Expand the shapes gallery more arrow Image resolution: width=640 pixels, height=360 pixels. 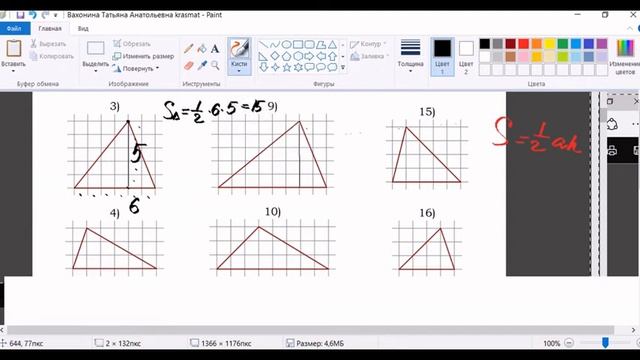pyautogui.click(x=343, y=67)
